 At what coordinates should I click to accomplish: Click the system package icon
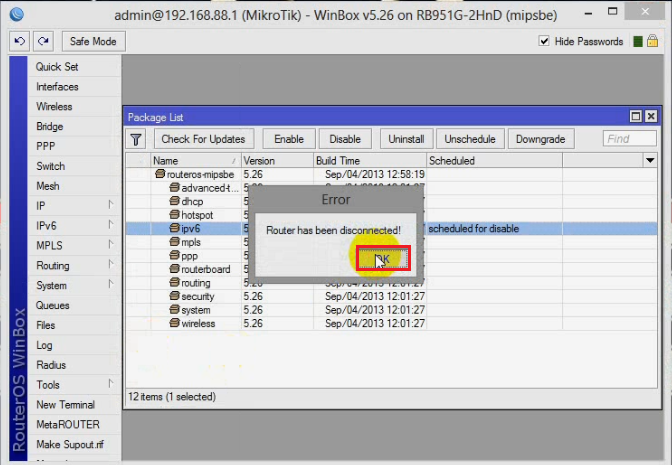coord(174,310)
